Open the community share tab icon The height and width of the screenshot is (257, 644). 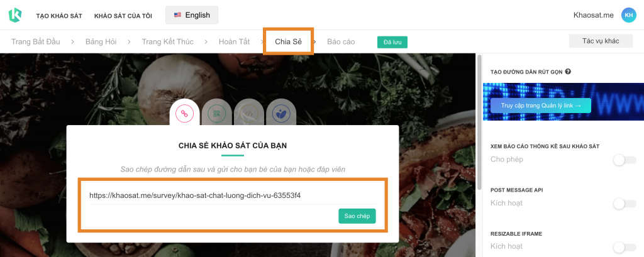(281, 113)
